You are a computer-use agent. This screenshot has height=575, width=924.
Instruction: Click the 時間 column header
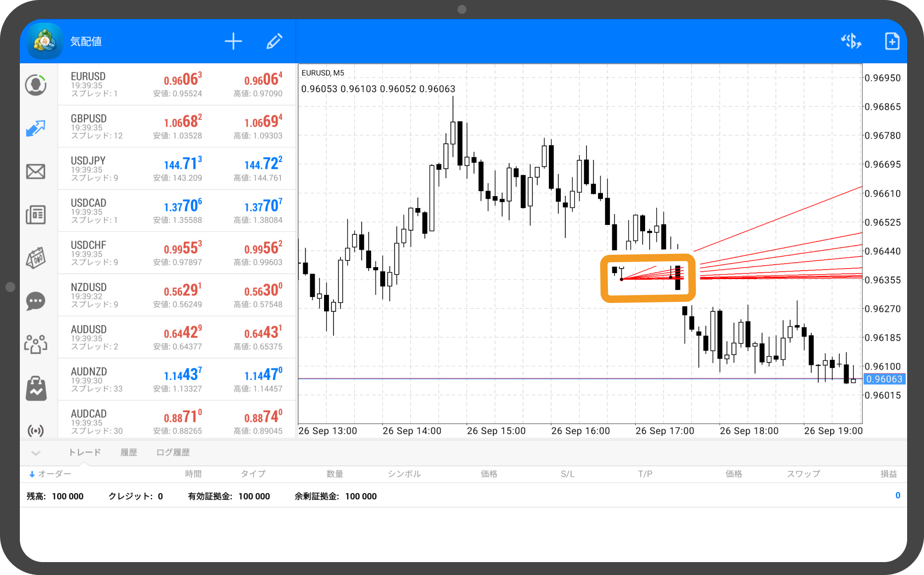[193, 474]
